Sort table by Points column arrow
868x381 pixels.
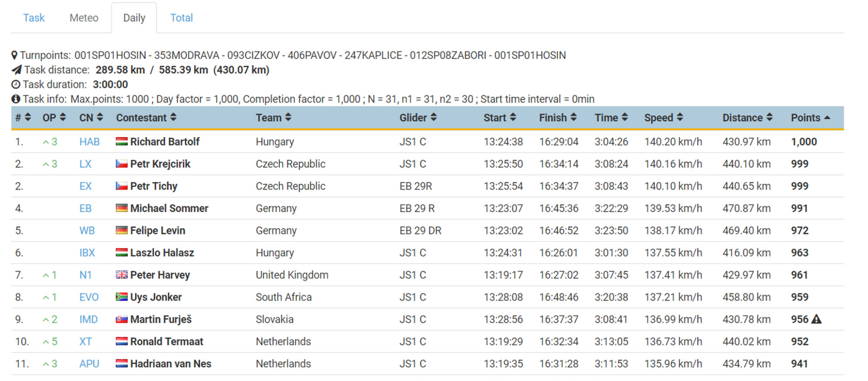pos(827,118)
